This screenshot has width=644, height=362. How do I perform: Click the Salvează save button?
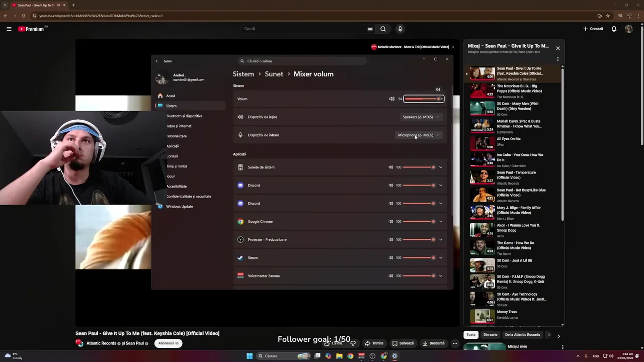pyautogui.click(x=403, y=343)
